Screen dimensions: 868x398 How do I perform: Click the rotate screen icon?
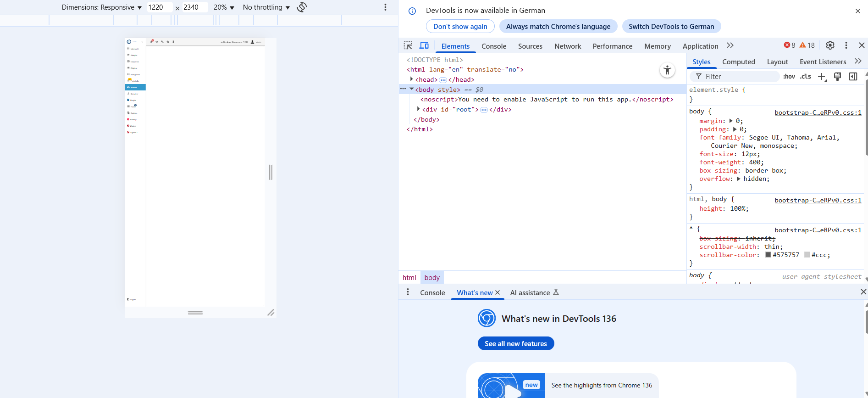[x=302, y=7]
